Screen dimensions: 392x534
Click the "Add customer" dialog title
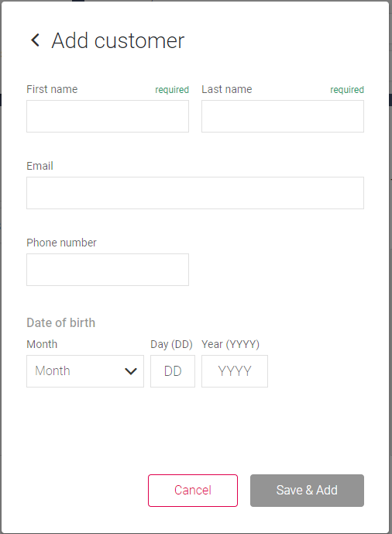pos(118,40)
